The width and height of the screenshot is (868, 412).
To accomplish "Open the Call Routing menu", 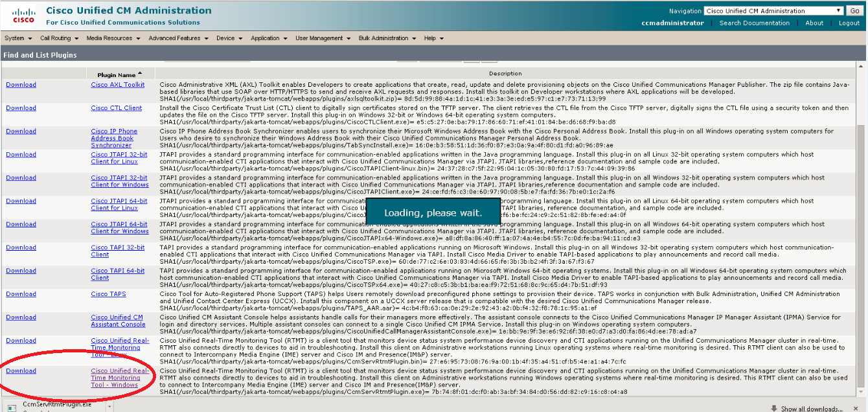I will (59, 38).
